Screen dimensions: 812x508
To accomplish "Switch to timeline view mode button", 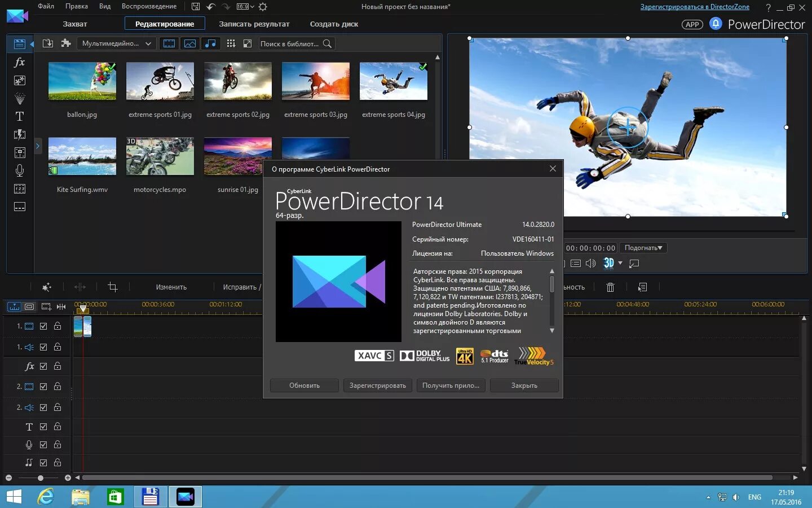I will point(14,306).
